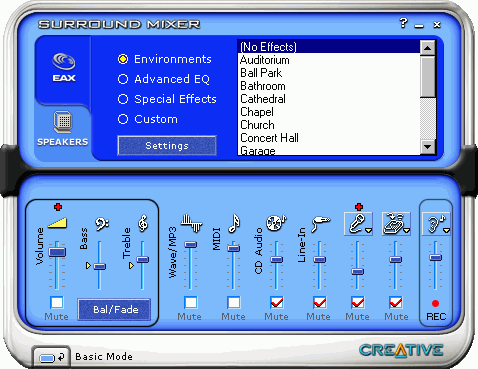Screen dimensions: 478x369
Task: Open the dropdown beside the auxiliary input icon
Action: 406,231
